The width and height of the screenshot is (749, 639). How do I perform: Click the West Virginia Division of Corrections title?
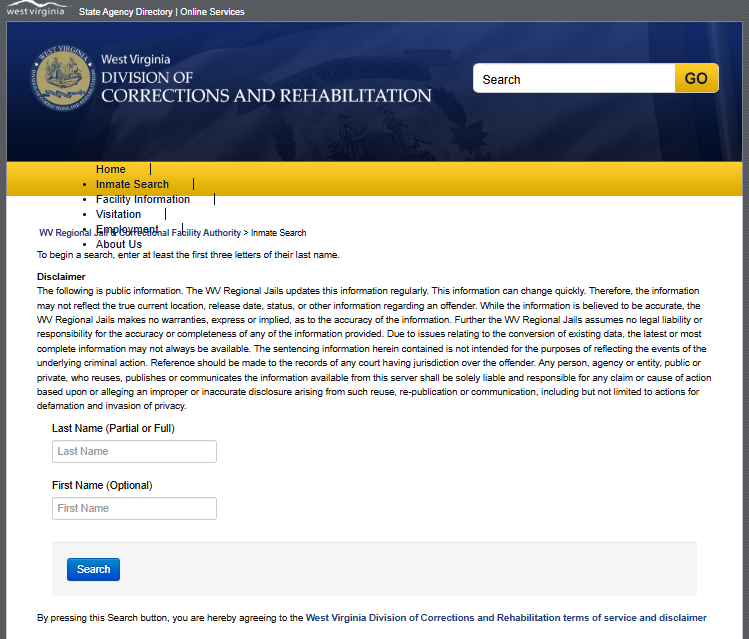coord(266,78)
